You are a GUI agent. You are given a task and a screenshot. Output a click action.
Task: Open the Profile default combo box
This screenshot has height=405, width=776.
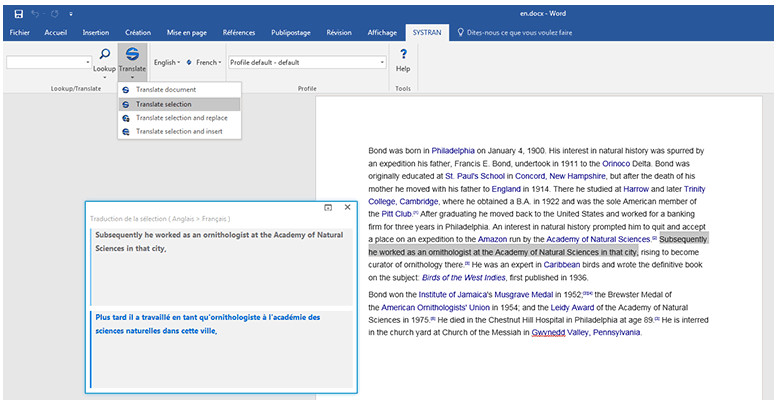tap(306, 63)
